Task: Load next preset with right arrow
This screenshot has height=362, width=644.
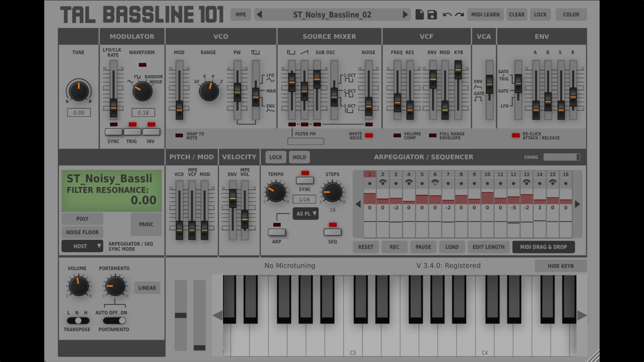Action: click(405, 15)
